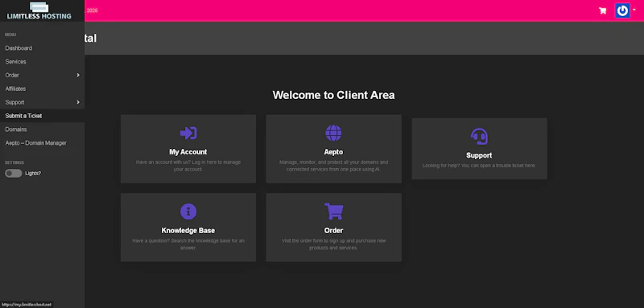644x308 pixels.
Task: Click the My Account login arrow icon
Action: click(188, 133)
